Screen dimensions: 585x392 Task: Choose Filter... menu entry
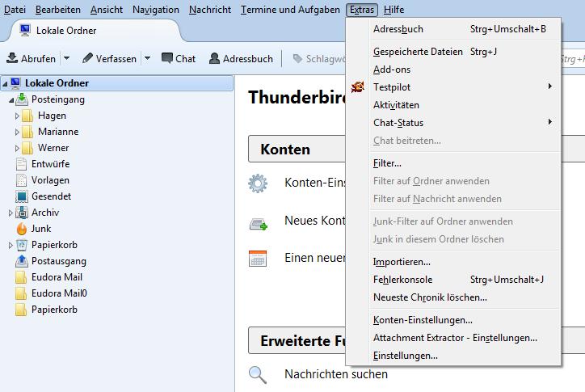[x=453, y=163]
